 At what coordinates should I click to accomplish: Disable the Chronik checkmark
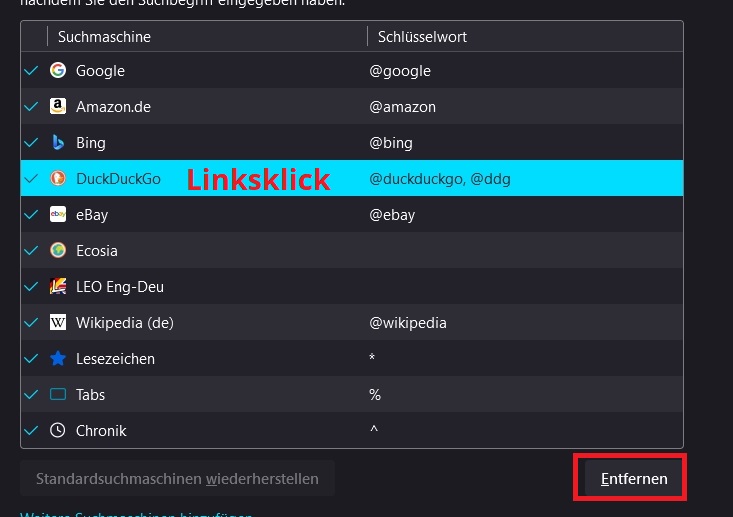[31, 431]
